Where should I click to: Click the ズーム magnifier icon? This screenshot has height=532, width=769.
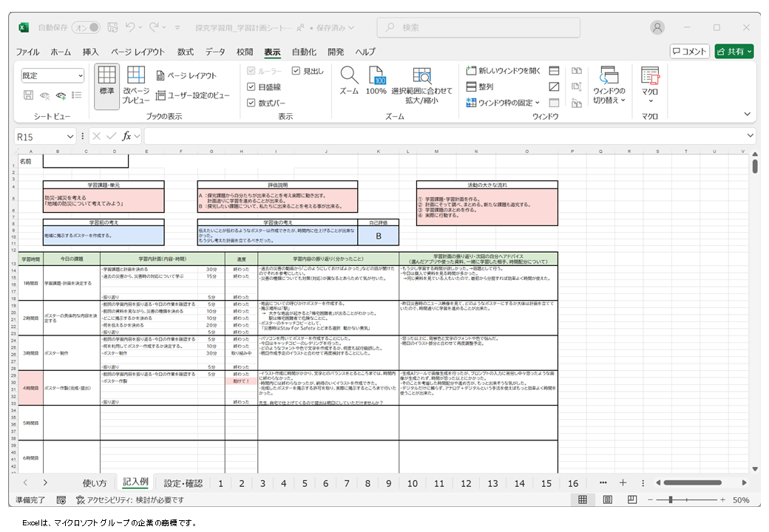[349, 77]
